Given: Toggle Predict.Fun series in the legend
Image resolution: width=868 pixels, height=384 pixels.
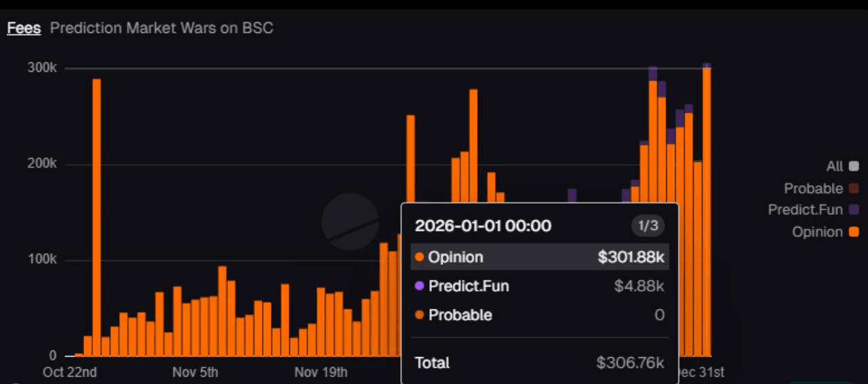Looking at the screenshot, I should [x=805, y=210].
